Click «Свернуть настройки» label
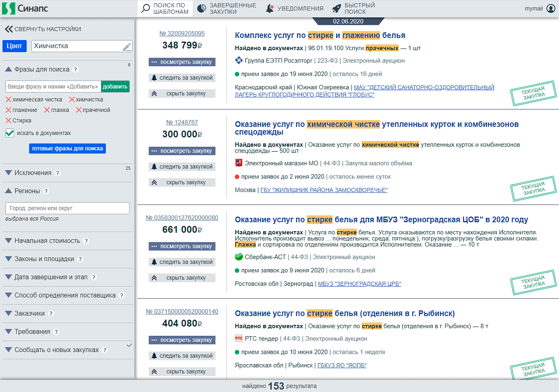 tap(48, 29)
